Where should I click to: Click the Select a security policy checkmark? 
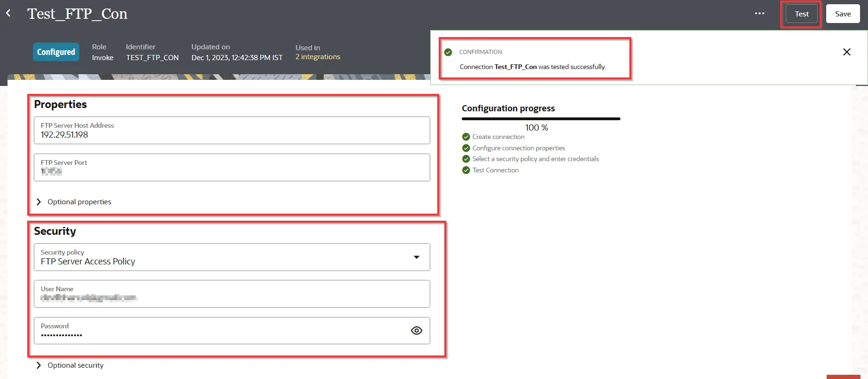pyautogui.click(x=466, y=159)
